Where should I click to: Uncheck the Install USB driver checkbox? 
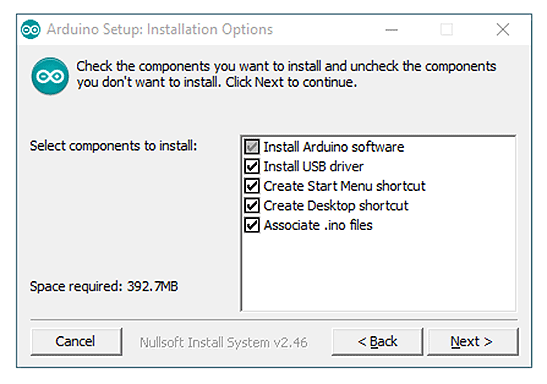(252, 166)
